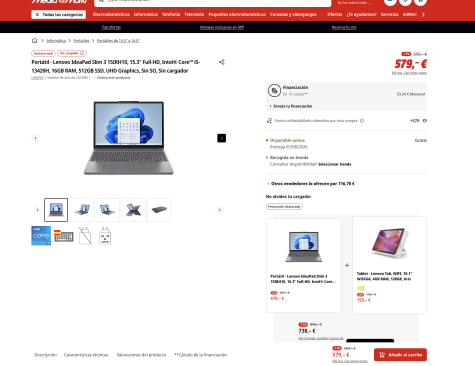
Task: Click the Semana web badge
Action: (43, 53)
